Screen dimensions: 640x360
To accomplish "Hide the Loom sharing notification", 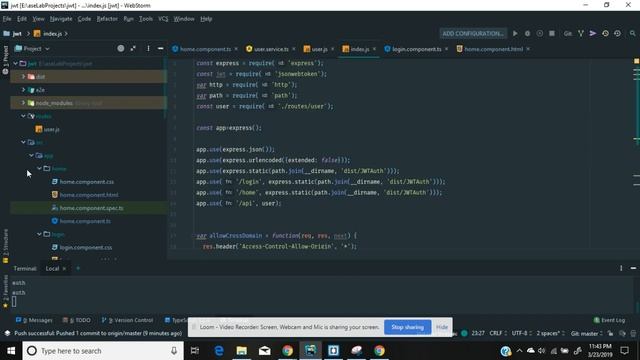I will click(x=442, y=327).
